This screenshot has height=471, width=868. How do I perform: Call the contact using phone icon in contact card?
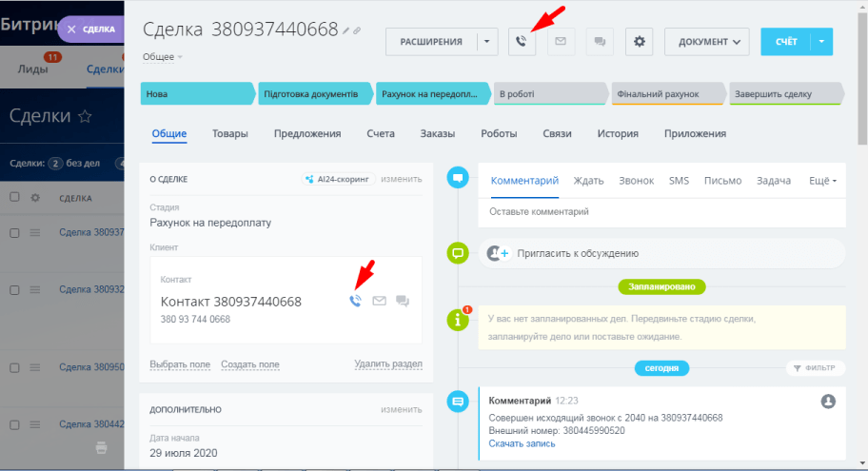click(355, 302)
